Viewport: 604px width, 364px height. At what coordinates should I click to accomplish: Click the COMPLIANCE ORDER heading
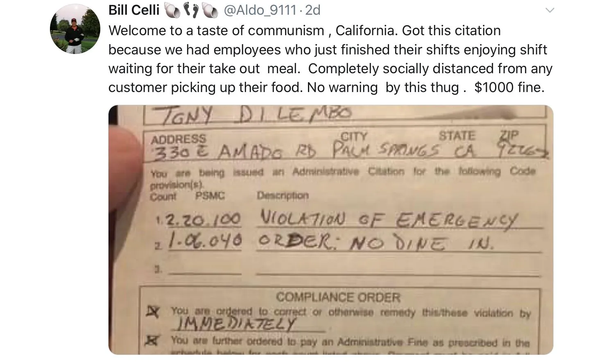pos(338,297)
